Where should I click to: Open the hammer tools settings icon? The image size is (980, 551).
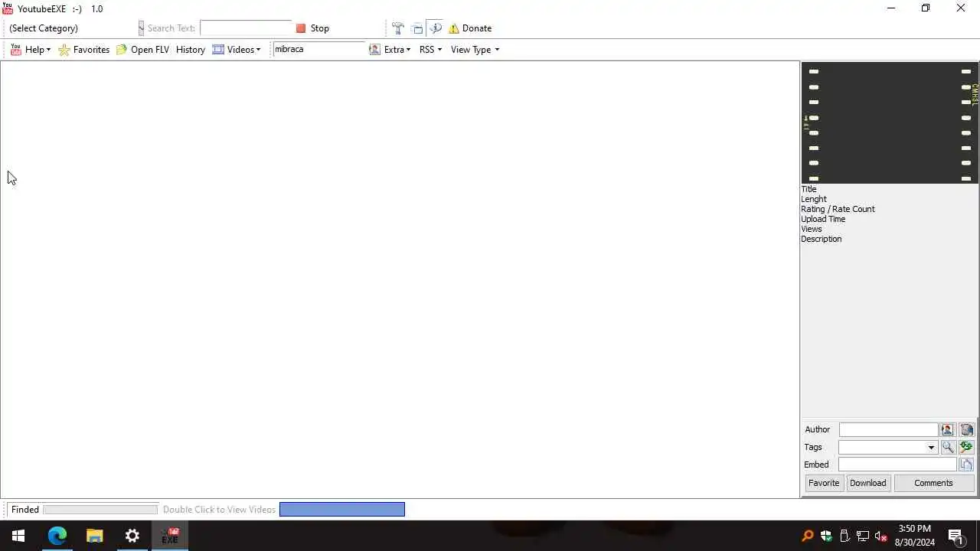click(398, 28)
